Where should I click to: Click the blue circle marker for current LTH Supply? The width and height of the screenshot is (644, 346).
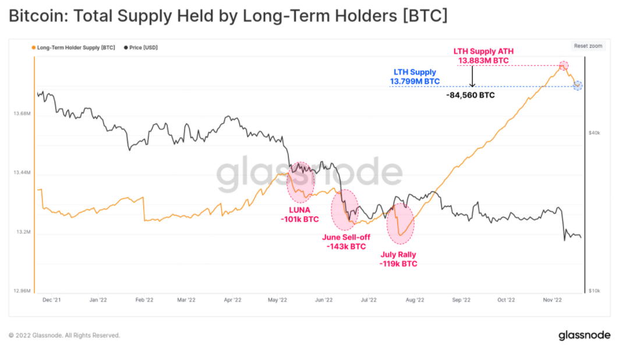(x=578, y=86)
